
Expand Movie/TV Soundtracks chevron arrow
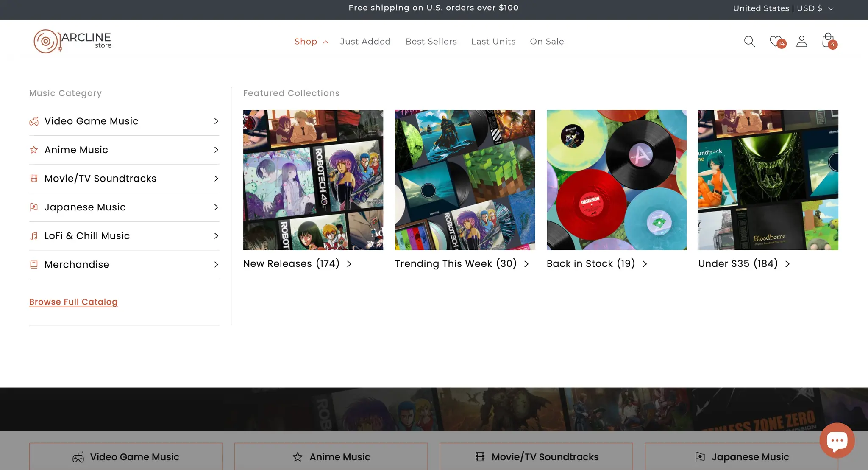tap(216, 179)
